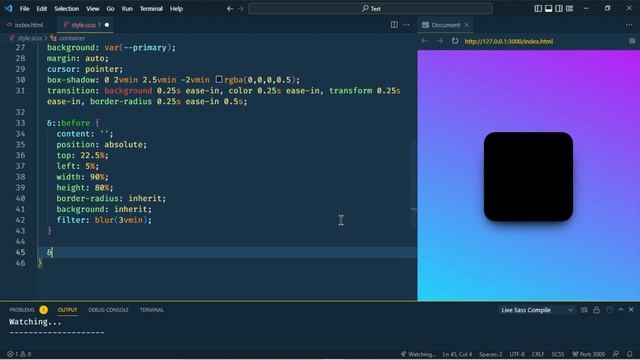This screenshot has height=360, width=640.
Task: Click the VS Code logo icon
Action: (x=8, y=9)
